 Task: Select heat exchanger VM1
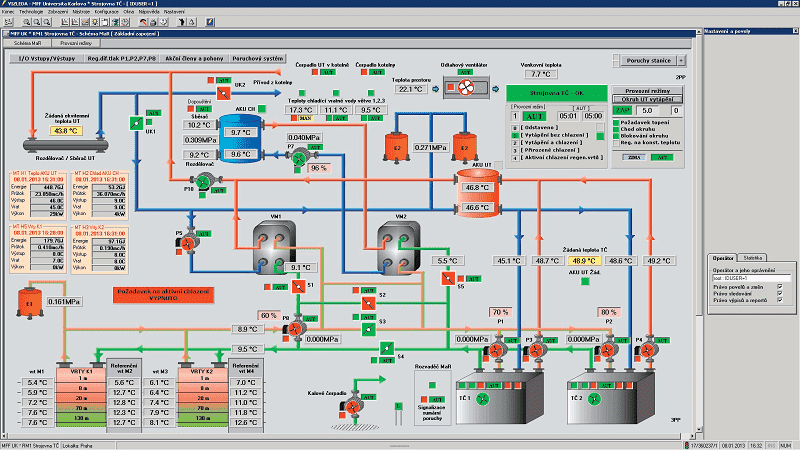click(274, 247)
